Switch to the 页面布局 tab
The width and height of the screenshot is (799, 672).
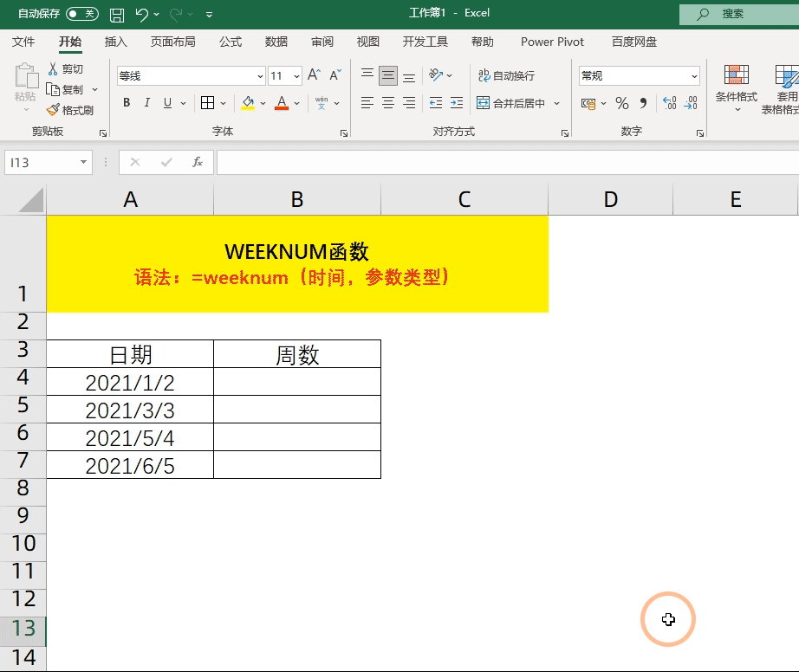(172, 42)
